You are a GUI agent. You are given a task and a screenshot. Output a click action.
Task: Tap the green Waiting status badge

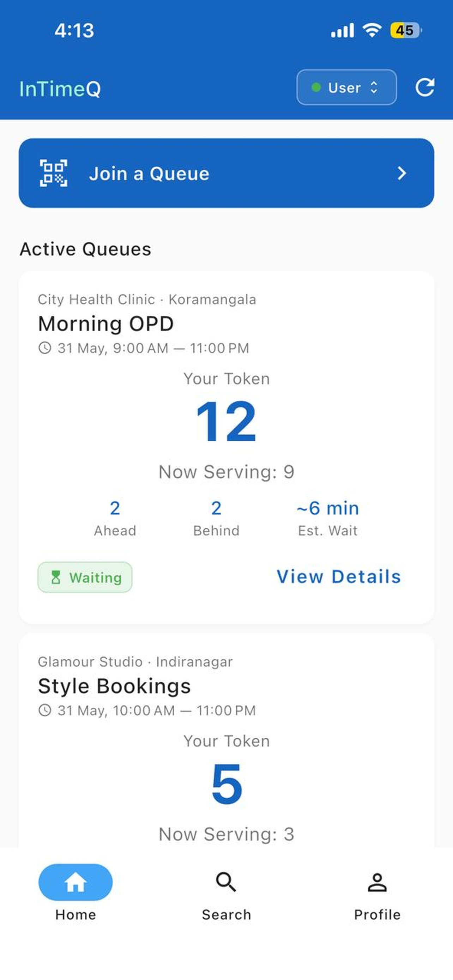pyautogui.click(x=85, y=577)
